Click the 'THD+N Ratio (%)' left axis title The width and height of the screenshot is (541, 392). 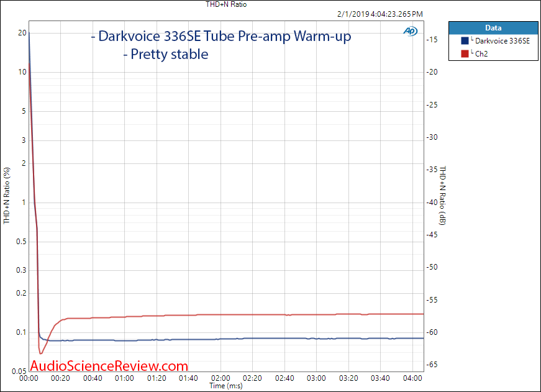point(7,196)
